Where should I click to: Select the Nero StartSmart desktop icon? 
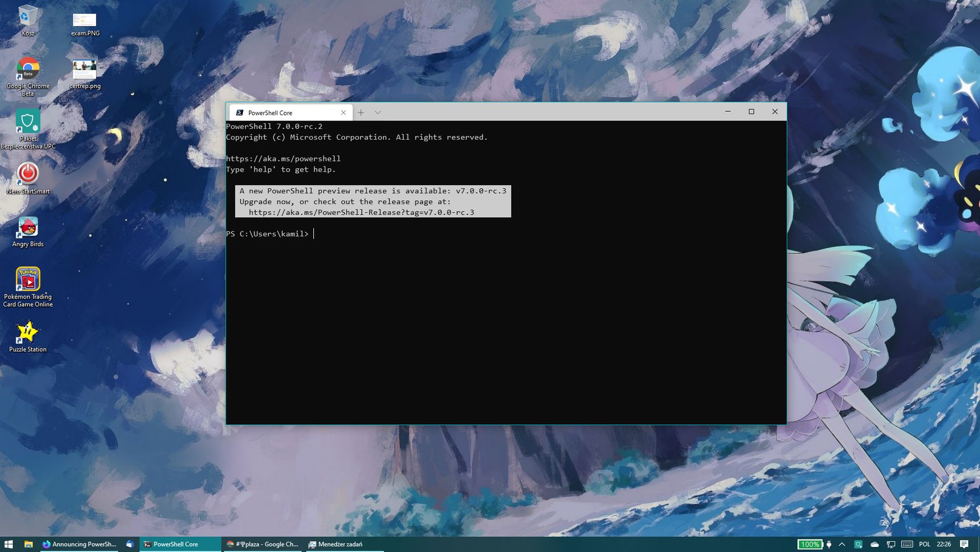click(x=28, y=178)
